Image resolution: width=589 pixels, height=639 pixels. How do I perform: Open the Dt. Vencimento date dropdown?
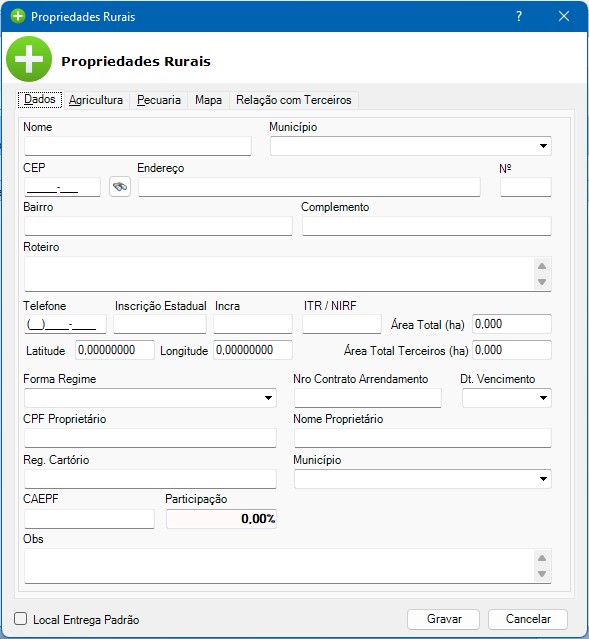(543, 398)
